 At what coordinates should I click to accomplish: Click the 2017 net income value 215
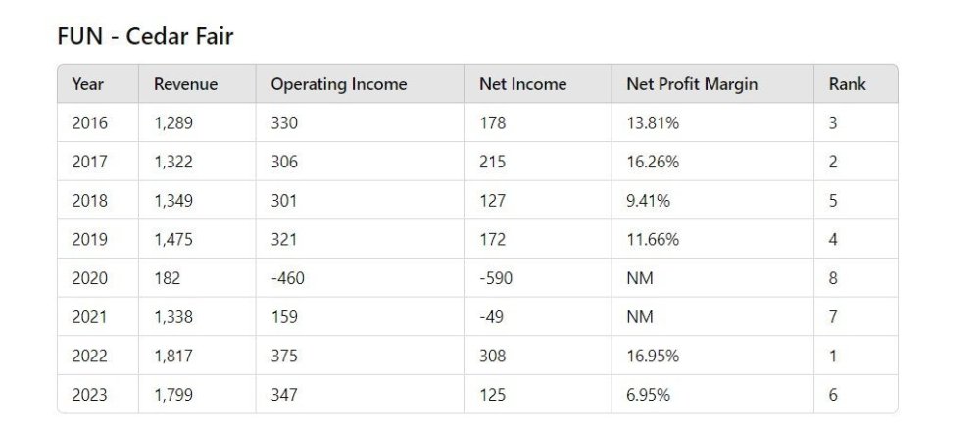click(x=492, y=163)
